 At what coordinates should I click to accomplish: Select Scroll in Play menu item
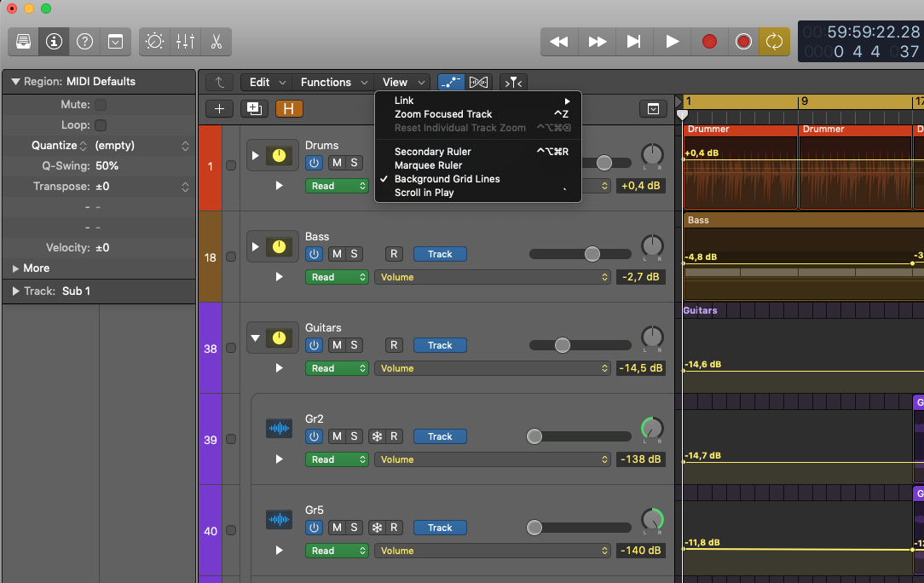pos(478,192)
